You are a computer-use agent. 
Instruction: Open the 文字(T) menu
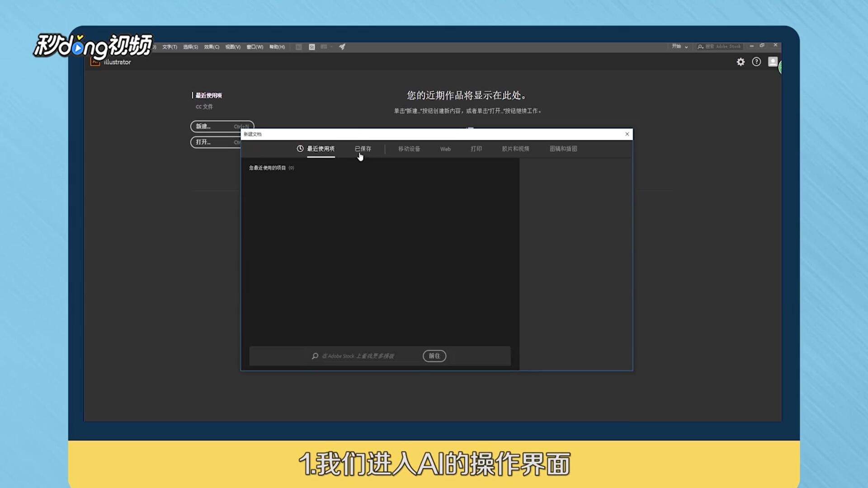pyautogui.click(x=170, y=47)
